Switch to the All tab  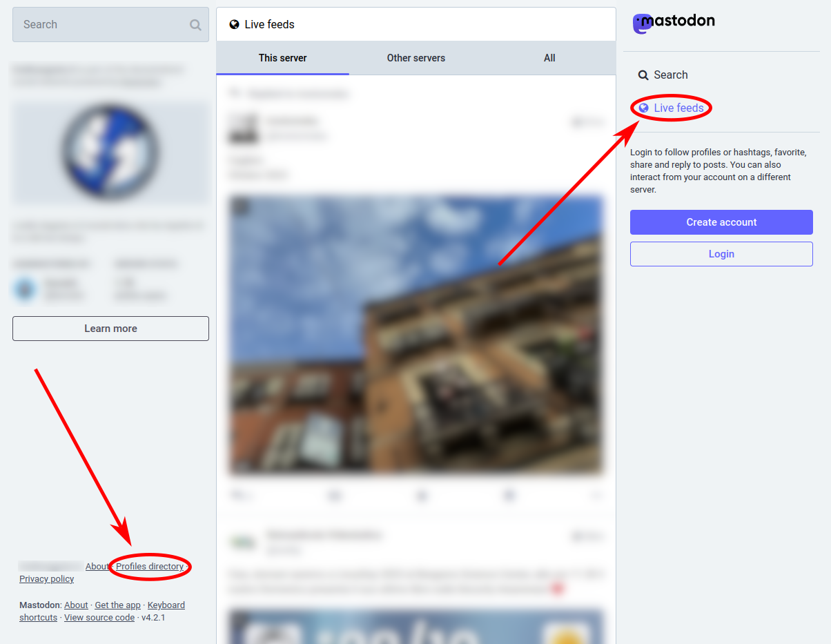(549, 58)
